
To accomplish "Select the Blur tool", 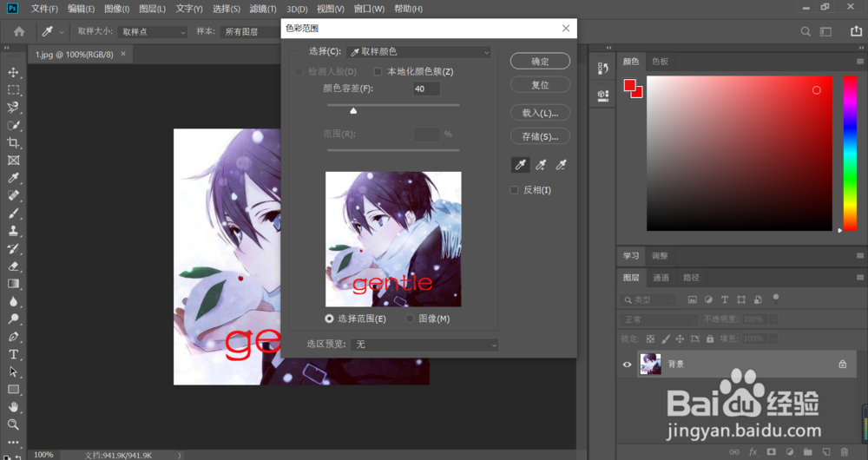I will 13,301.
